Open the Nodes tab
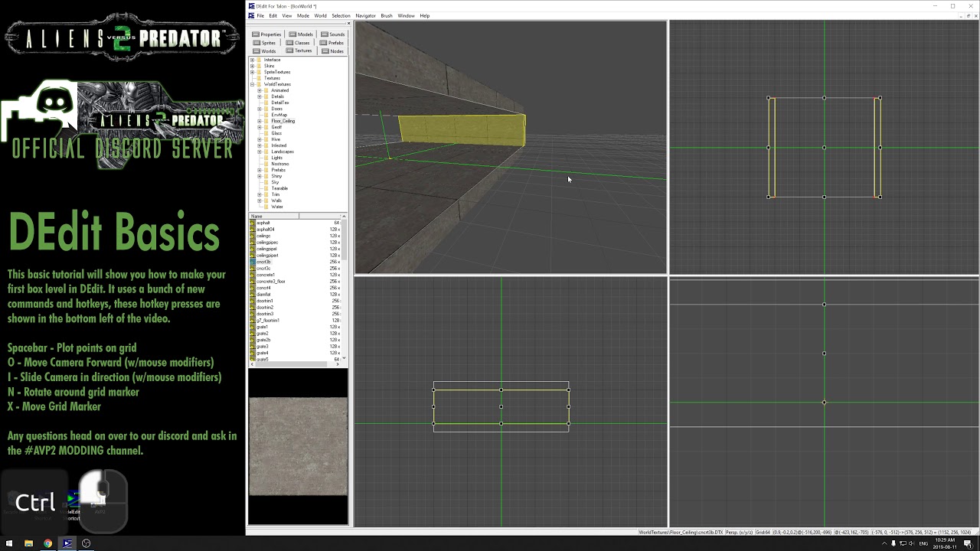The image size is (980, 551). (x=333, y=51)
